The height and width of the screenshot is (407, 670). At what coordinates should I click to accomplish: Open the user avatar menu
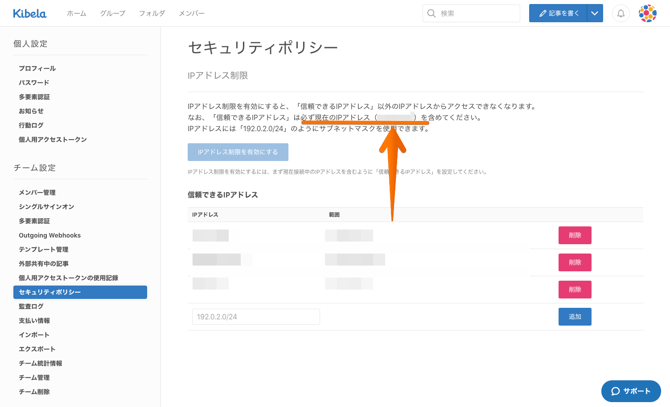(x=648, y=14)
